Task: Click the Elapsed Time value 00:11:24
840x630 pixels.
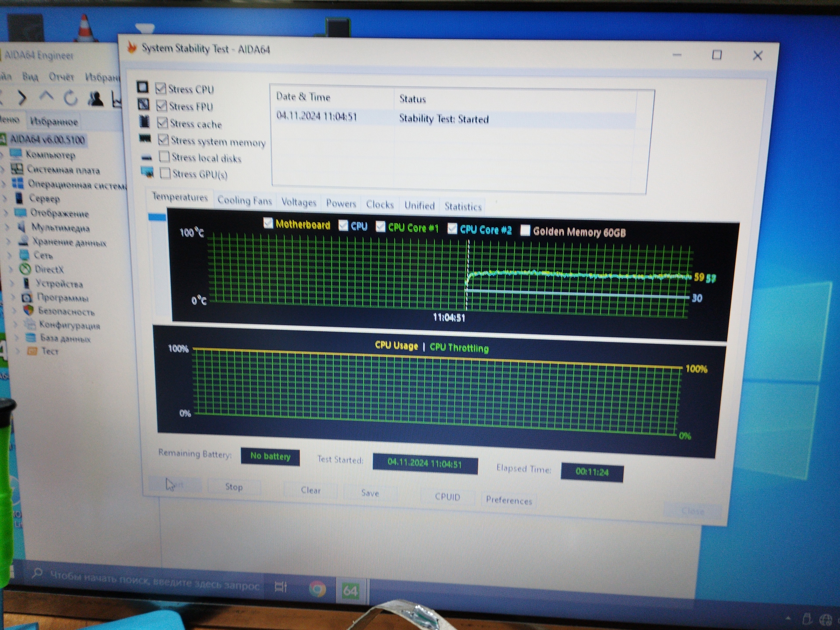Action: point(592,472)
